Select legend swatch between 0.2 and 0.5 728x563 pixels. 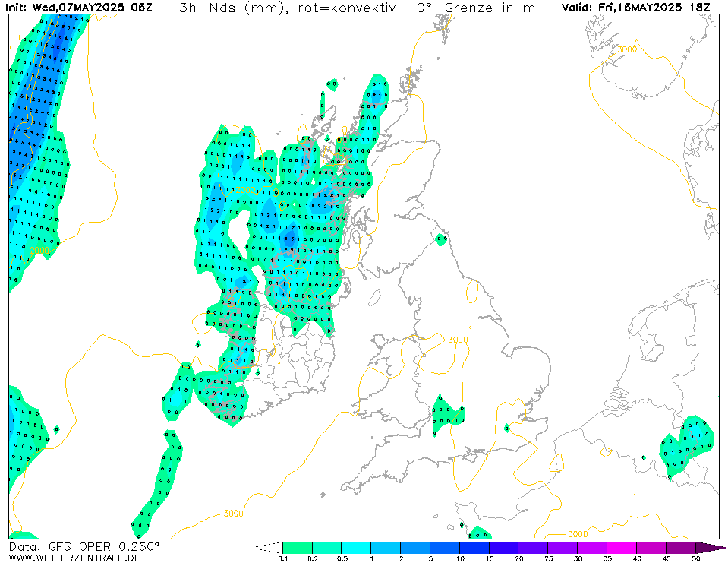point(327,548)
